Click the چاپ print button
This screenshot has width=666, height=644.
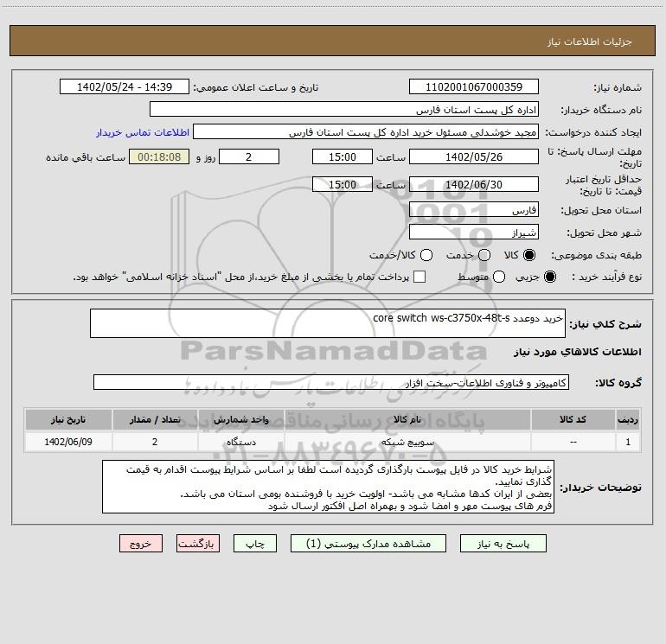point(255,544)
